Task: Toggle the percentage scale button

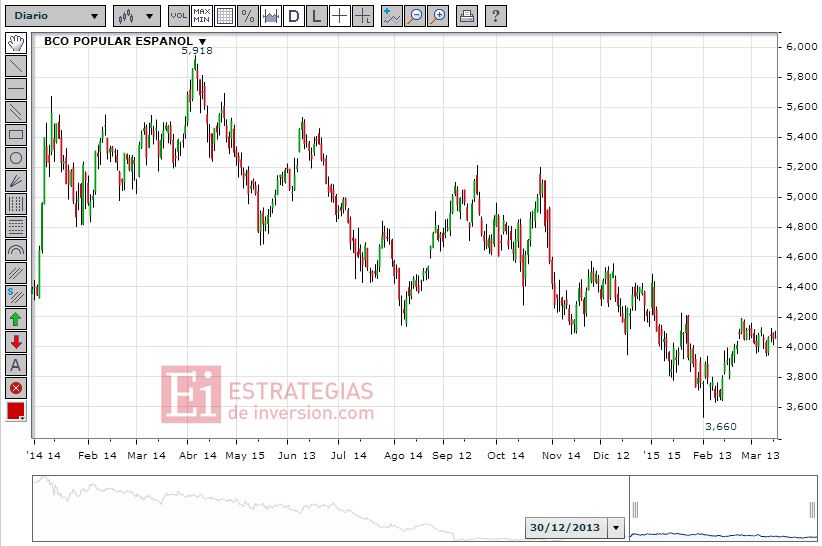Action: click(x=248, y=16)
